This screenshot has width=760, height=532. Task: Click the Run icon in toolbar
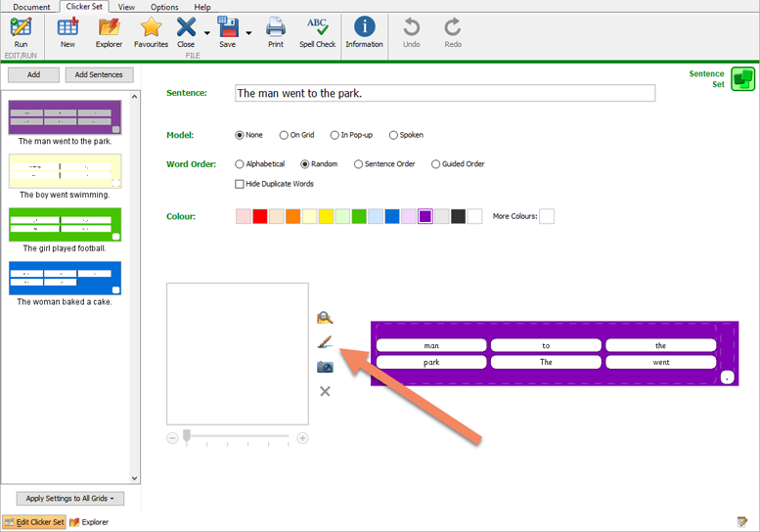(21, 30)
